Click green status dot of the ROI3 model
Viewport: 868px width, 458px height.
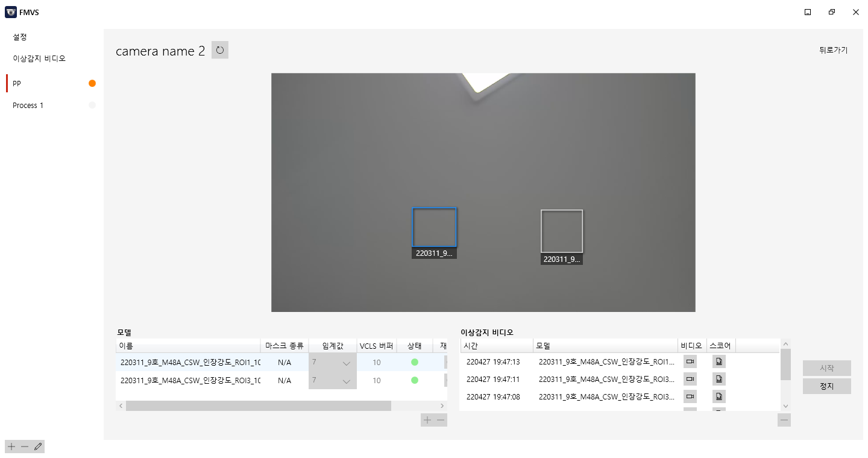click(414, 380)
